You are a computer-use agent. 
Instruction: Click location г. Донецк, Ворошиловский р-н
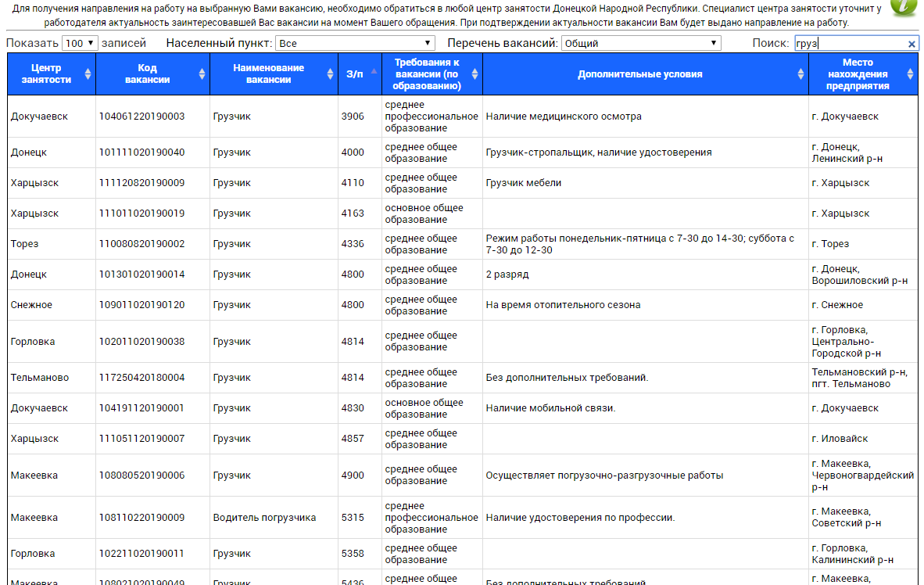click(859, 275)
